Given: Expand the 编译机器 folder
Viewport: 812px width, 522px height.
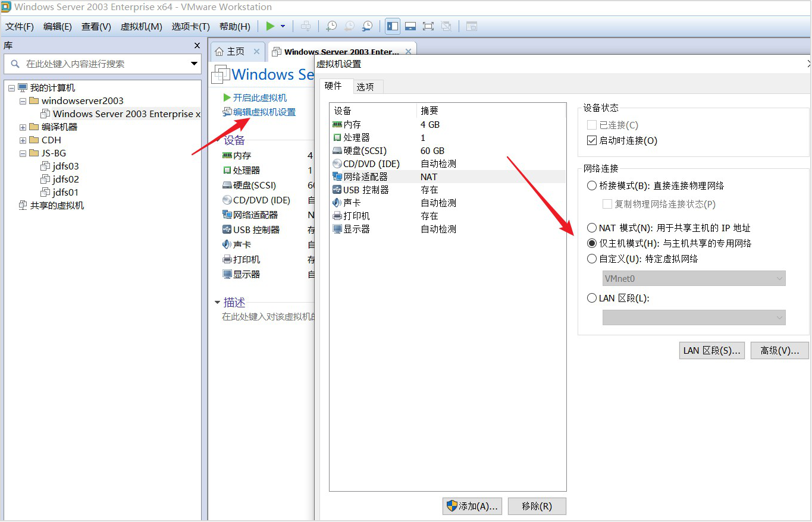Looking at the screenshot, I should [23, 127].
